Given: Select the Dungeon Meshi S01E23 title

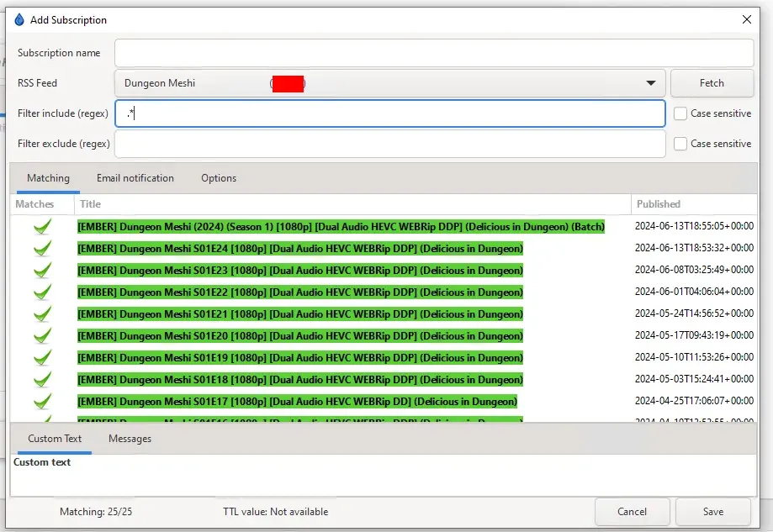Looking at the screenshot, I should (300, 270).
